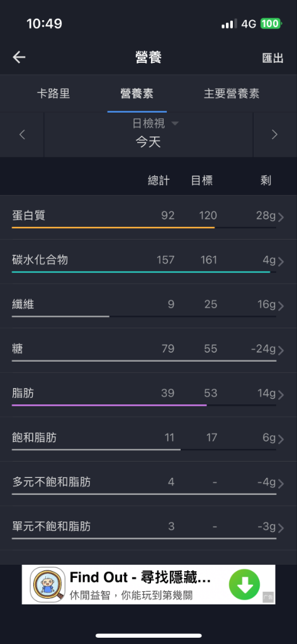The height and width of the screenshot is (644, 297).
Task: Open 糖 details chevron
Action: pos(281,350)
